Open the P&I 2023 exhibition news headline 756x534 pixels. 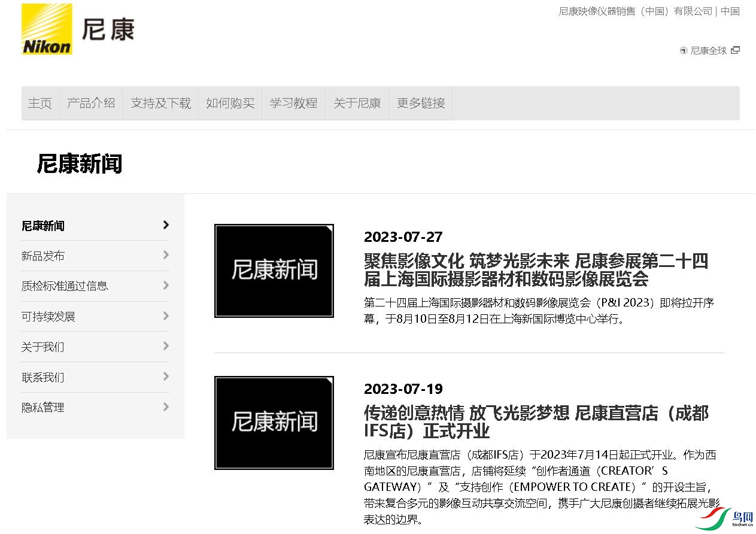pyautogui.click(x=536, y=270)
